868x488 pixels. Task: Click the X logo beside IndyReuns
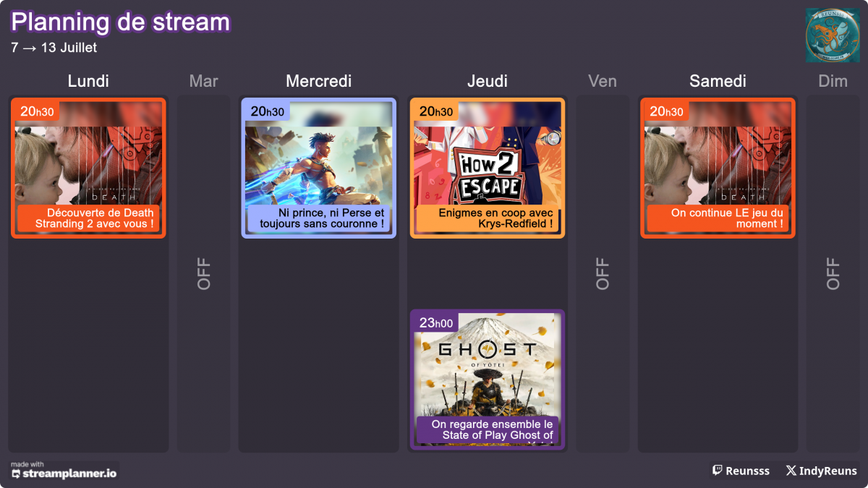click(x=791, y=471)
